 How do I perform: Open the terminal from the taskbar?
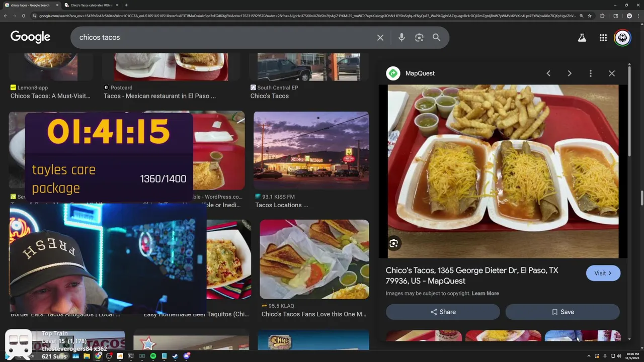[x=131, y=356]
